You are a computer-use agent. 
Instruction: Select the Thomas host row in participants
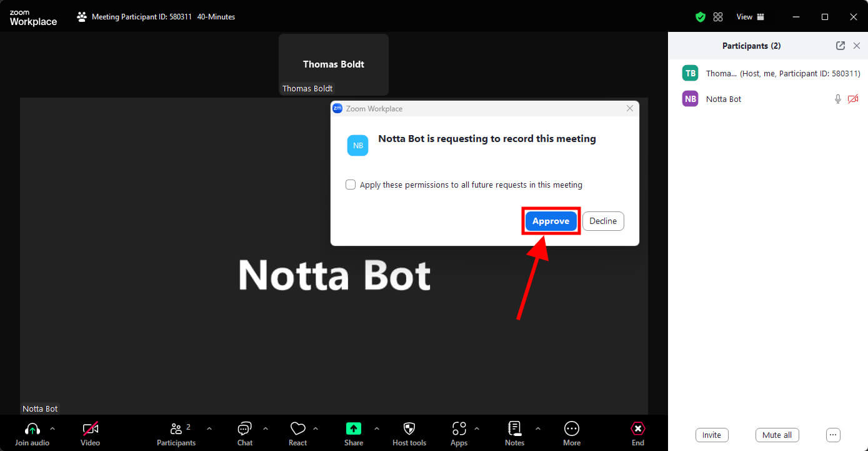(768, 73)
